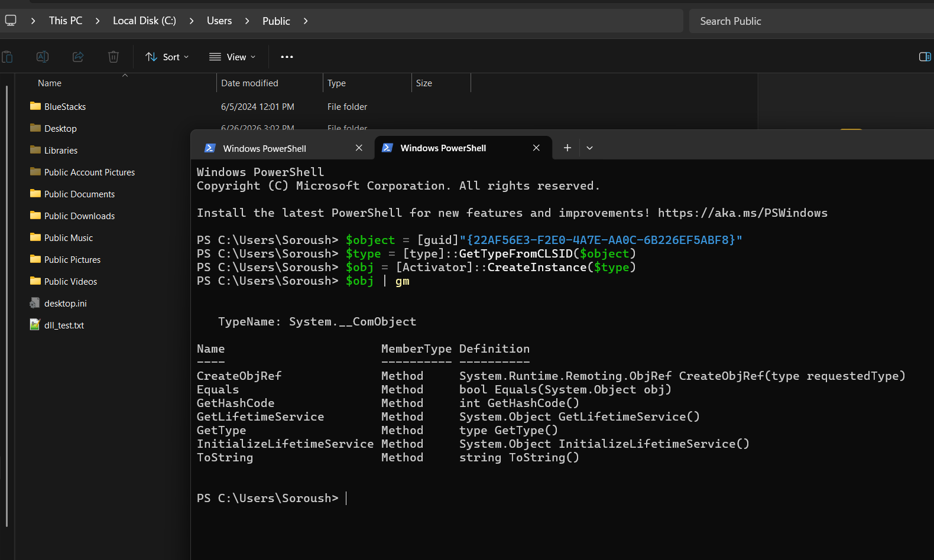This screenshot has height=560, width=934.
Task: Click the Share icon in Explorer toolbar
Action: pos(78,57)
